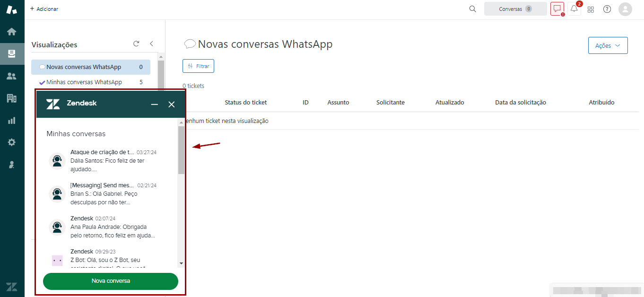Image resolution: width=644 pixels, height=297 pixels.
Task: Select Novas conversas WhatsApp view
Action: tap(84, 67)
